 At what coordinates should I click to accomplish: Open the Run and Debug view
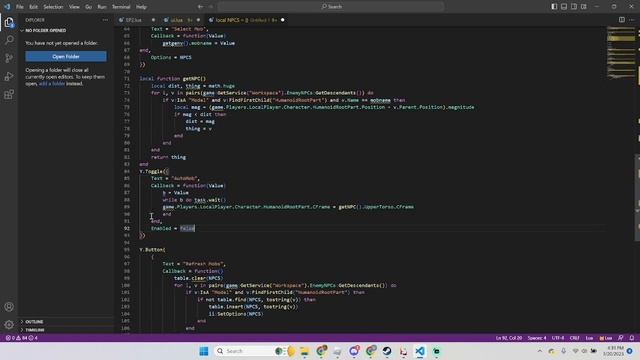click(x=9, y=76)
